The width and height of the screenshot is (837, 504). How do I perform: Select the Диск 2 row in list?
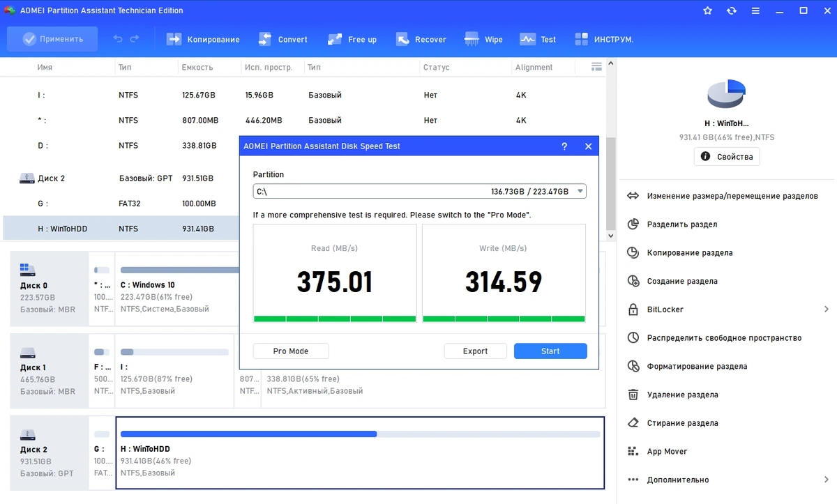tap(121, 178)
